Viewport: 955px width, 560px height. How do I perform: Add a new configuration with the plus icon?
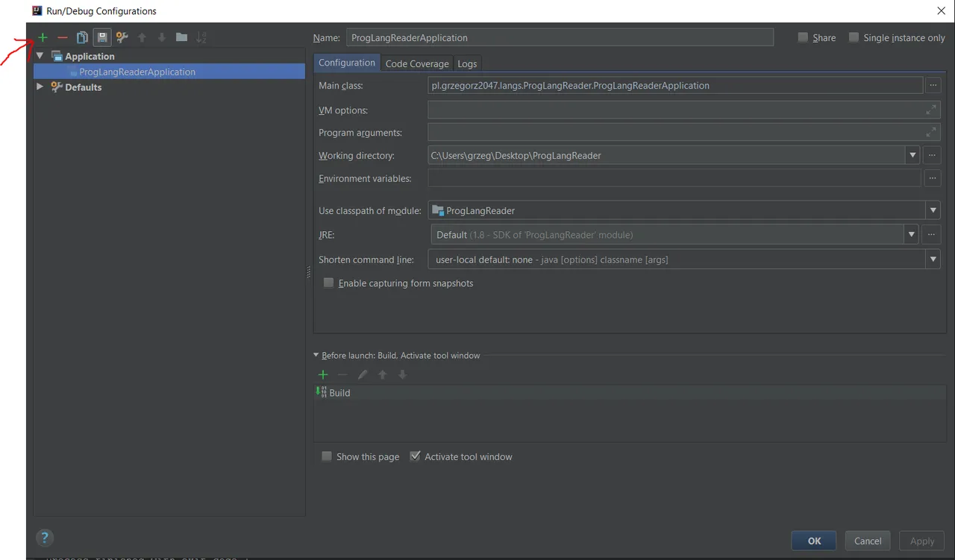tap(43, 37)
